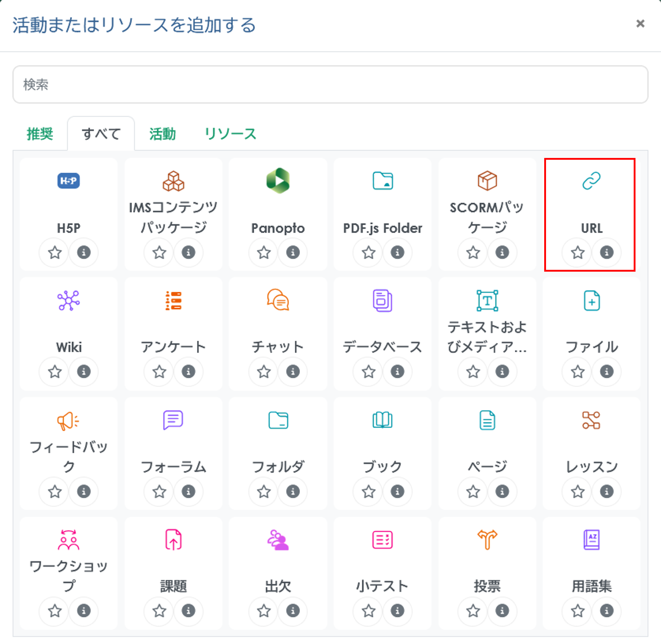Click the 用語集 glossary icon
Viewport: 661px width, 644px height.
[x=591, y=539]
